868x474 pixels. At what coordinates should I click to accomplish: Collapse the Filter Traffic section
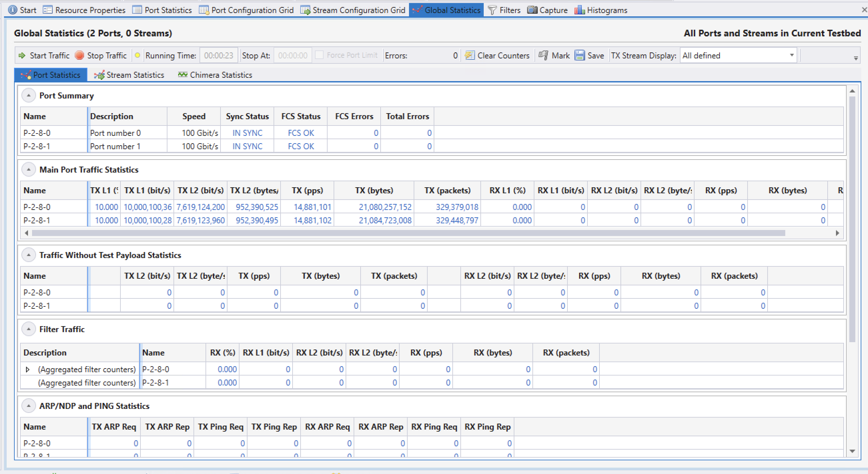[x=29, y=329]
